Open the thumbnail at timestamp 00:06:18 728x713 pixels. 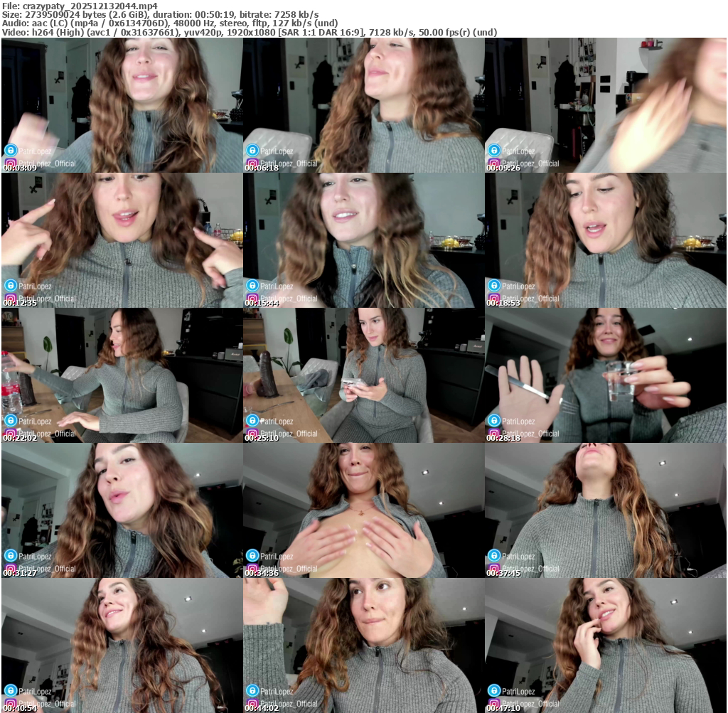363,105
